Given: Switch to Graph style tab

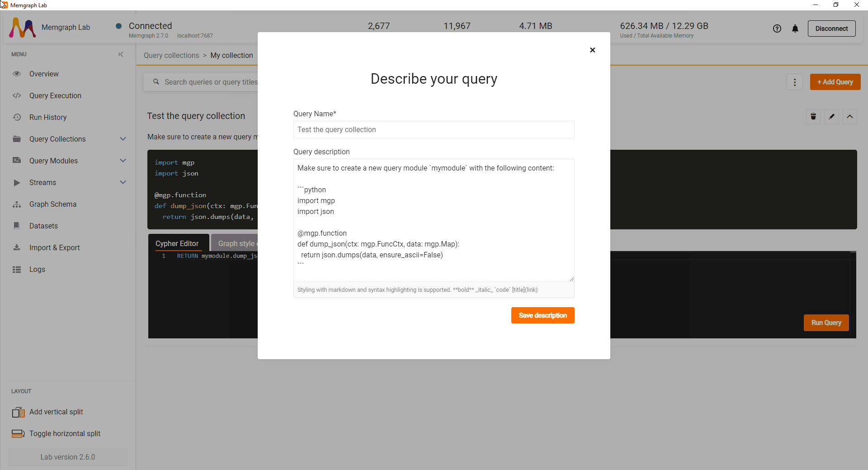Looking at the screenshot, I should pyautogui.click(x=235, y=243).
